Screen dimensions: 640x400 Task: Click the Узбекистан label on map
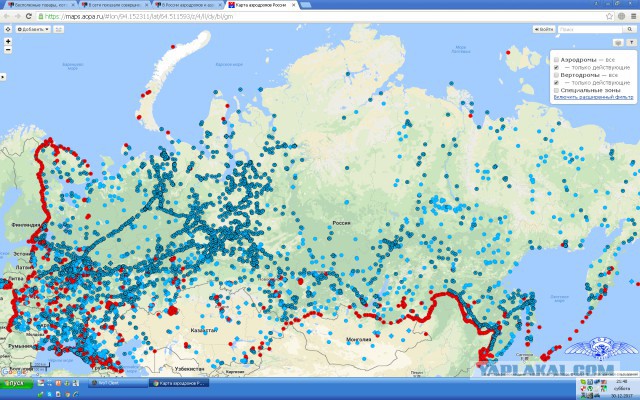(189, 369)
